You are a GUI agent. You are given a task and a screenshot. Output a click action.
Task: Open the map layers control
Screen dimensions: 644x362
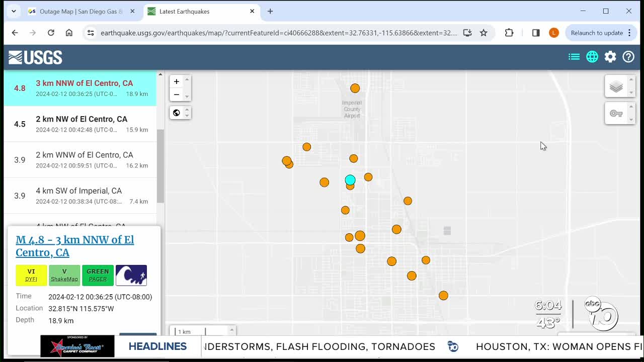click(616, 86)
